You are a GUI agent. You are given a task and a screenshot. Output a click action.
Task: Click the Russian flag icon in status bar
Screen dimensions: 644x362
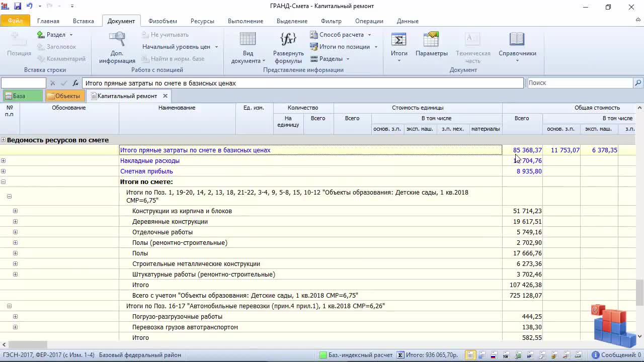(494, 355)
